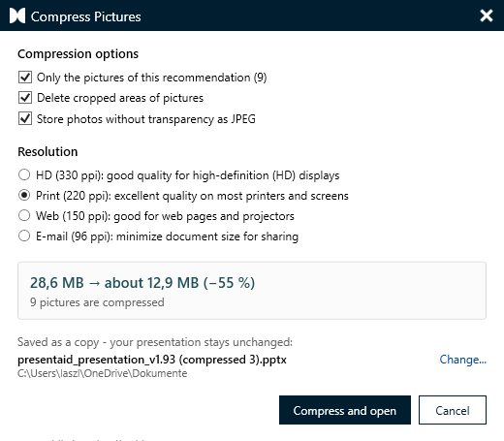Image resolution: width=504 pixels, height=441 pixels.
Task: Click the presentaid_presentation_v1.93 file name
Action: click(152, 360)
